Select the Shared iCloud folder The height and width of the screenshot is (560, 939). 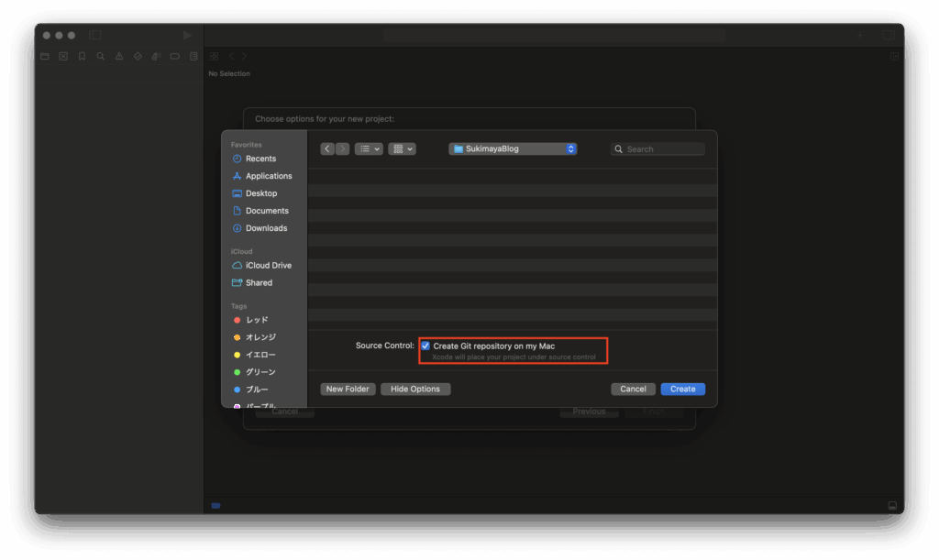click(x=251, y=282)
